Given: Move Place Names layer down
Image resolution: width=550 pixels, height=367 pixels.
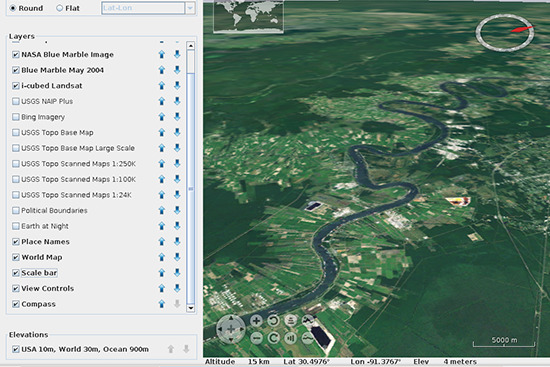Looking at the screenshot, I should pyautogui.click(x=177, y=241).
